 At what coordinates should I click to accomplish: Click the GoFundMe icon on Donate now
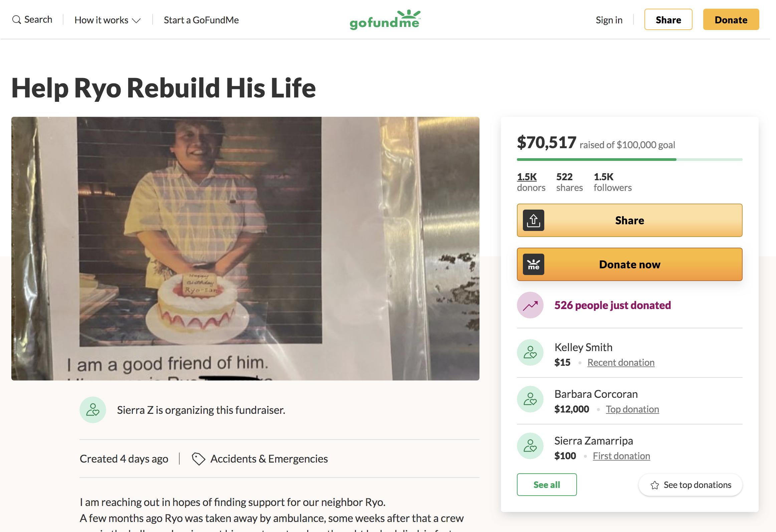point(533,264)
